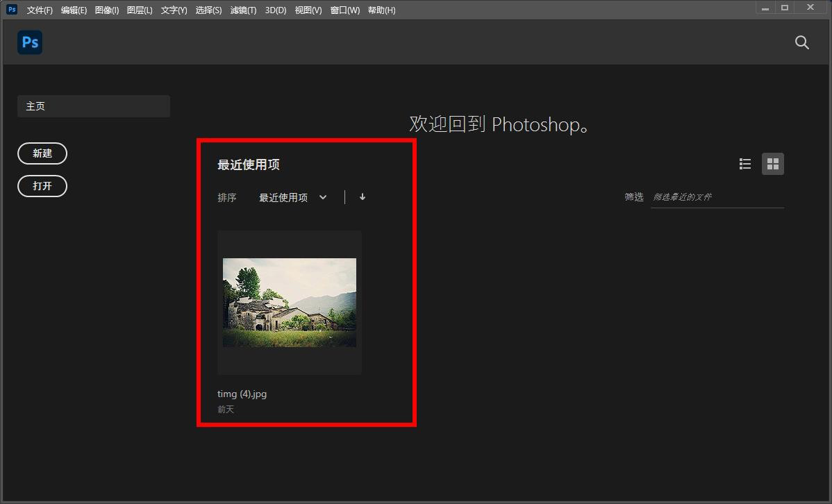Switch to list view of recent files

point(744,163)
